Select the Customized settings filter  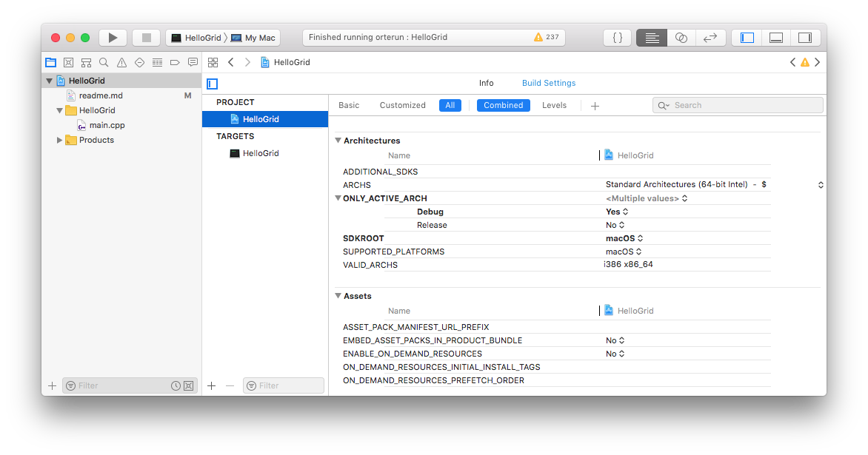pyautogui.click(x=402, y=105)
